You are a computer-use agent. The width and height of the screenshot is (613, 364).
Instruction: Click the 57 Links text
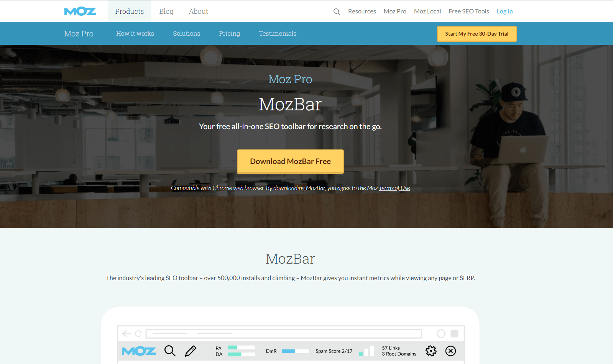(x=391, y=348)
